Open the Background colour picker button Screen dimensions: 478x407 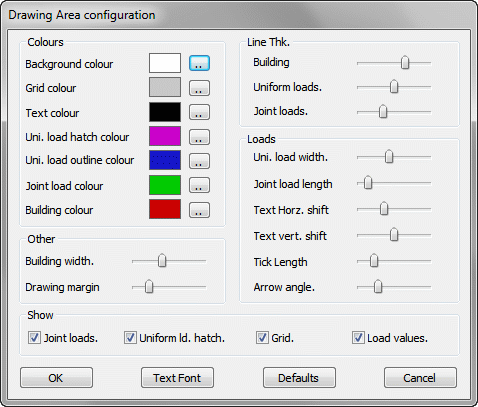tap(199, 63)
